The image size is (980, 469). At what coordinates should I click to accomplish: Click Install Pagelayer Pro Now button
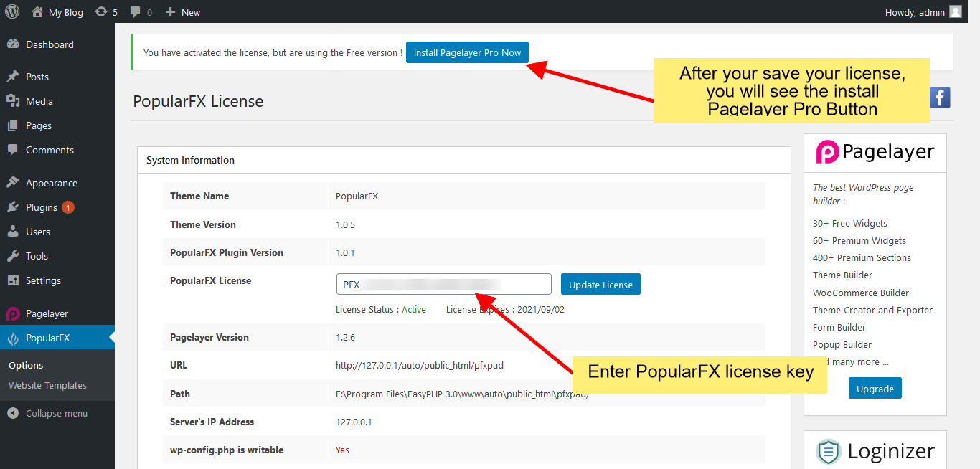tap(468, 52)
